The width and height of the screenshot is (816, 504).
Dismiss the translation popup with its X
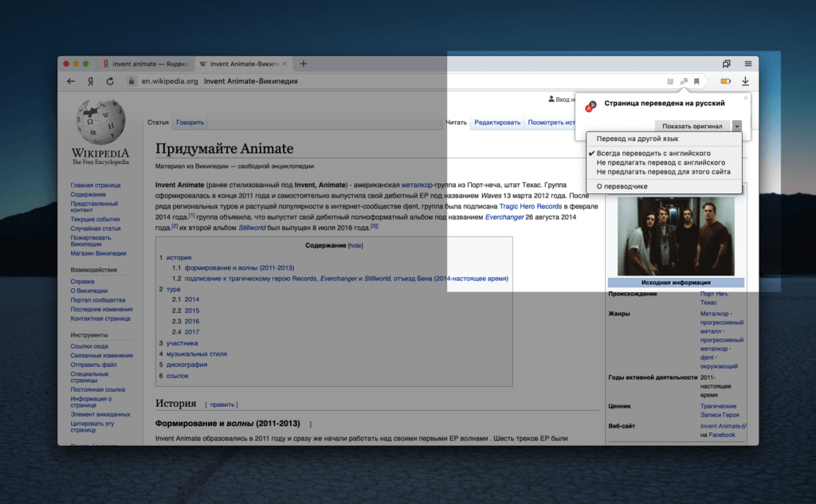point(746,98)
